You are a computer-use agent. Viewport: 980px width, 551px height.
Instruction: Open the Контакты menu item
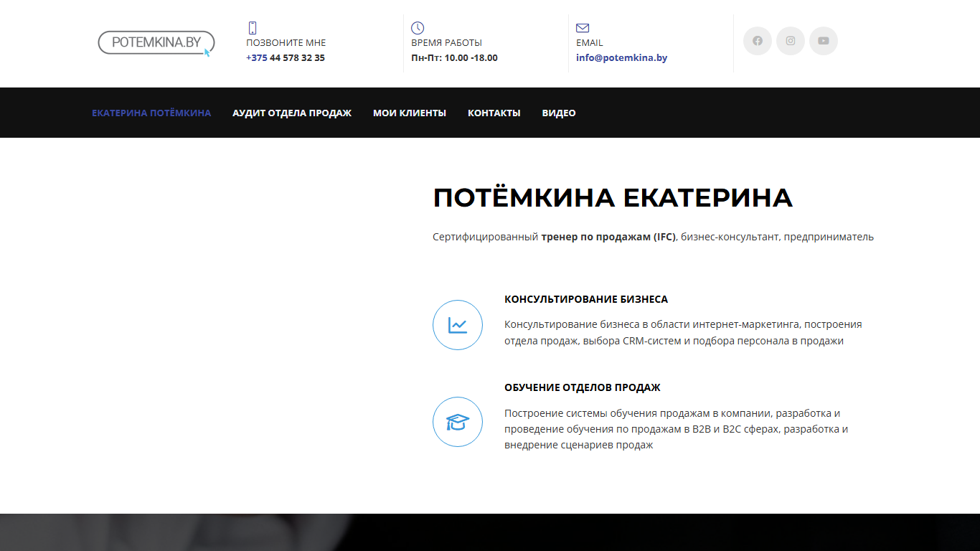(x=494, y=113)
